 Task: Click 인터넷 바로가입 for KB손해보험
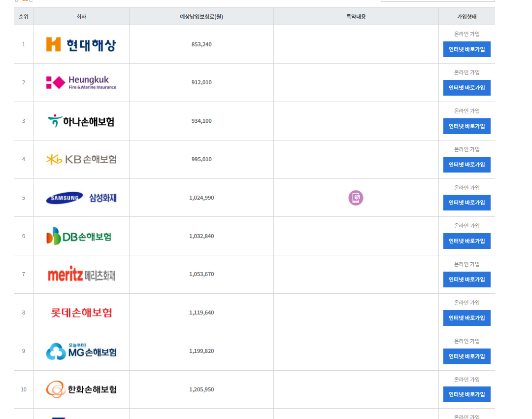466,164
